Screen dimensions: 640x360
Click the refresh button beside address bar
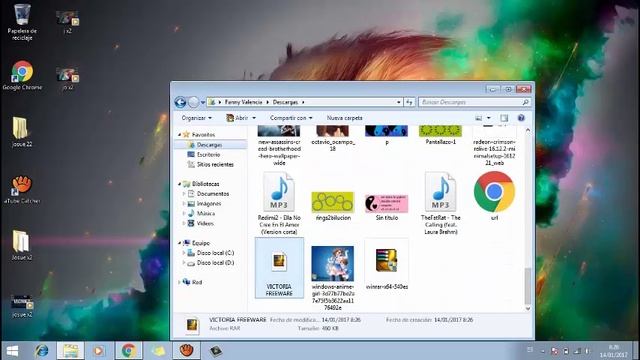(409, 102)
